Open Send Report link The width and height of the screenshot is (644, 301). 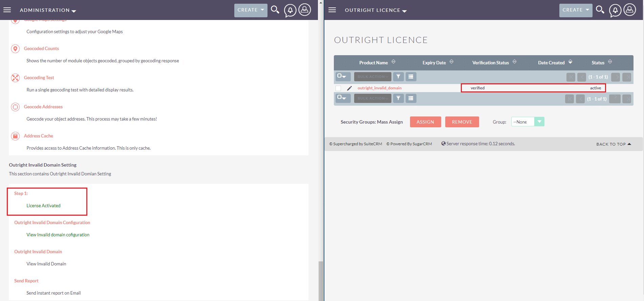pyautogui.click(x=26, y=281)
